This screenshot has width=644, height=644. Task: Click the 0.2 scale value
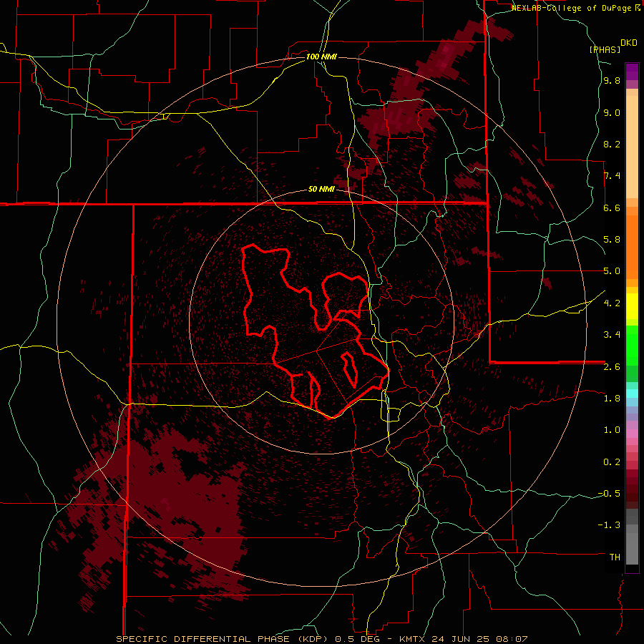pos(612,462)
